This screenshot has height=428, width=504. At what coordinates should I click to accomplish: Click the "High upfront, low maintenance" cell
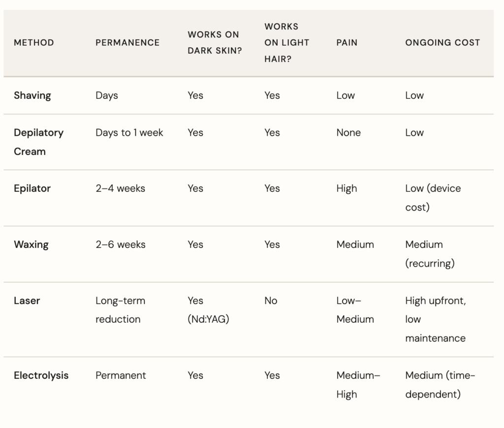[435, 319]
